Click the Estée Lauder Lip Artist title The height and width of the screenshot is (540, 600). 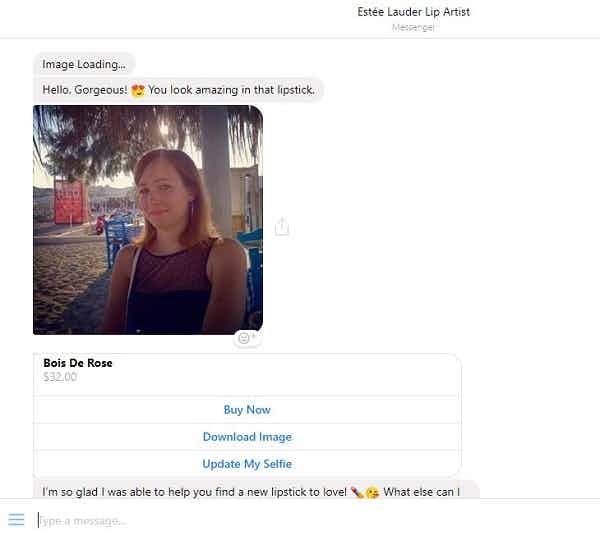pyautogui.click(x=413, y=12)
